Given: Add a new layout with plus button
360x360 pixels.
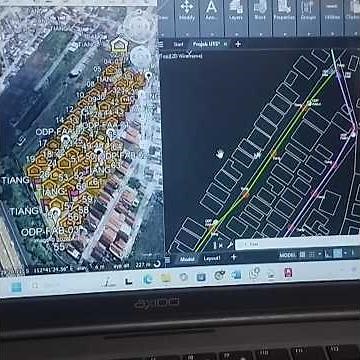Looking at the screenshot, I should [234, 257].
